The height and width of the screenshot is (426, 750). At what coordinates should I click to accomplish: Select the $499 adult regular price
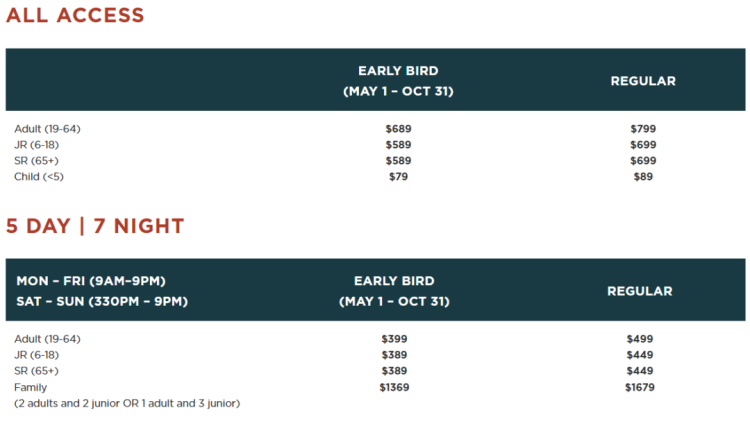coord(640,339)
